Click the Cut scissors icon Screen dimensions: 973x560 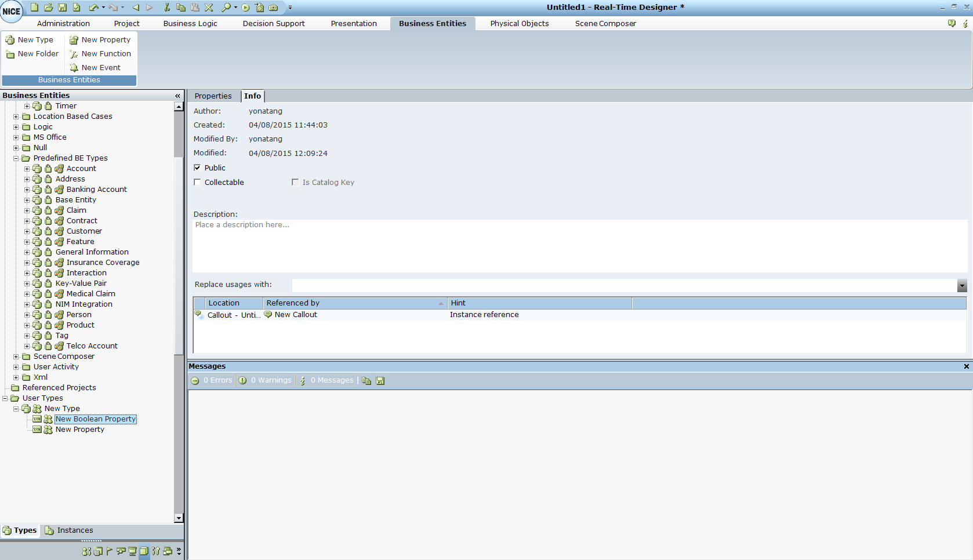[167, 8]
